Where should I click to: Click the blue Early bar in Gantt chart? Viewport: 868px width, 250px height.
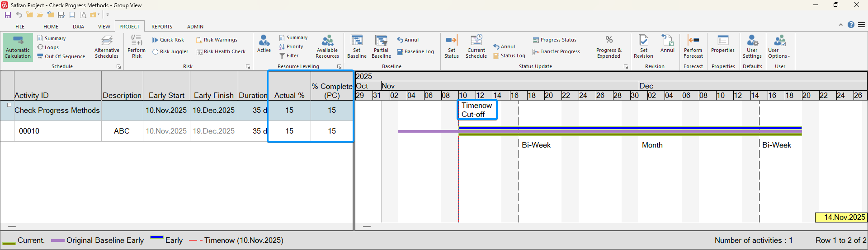[x=630, y=128]
